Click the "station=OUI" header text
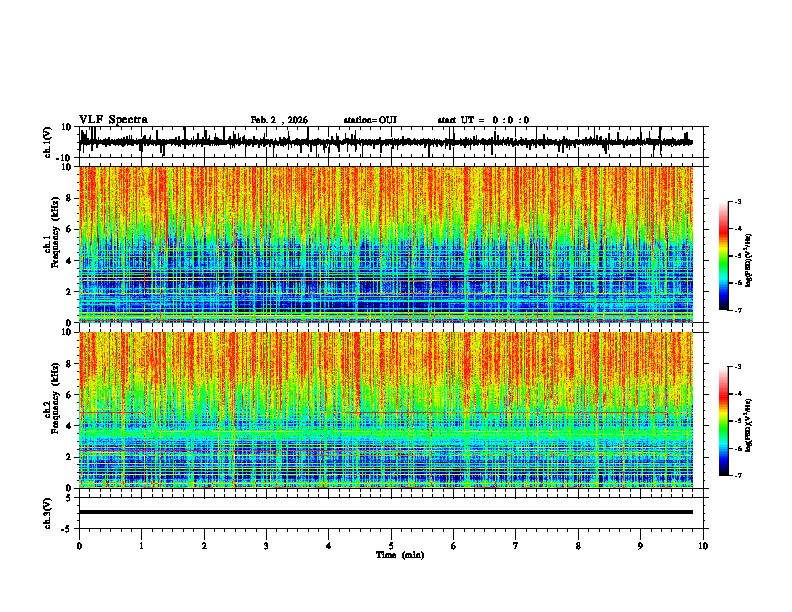The width and height of the screenshot is (792, 612). 370,120
